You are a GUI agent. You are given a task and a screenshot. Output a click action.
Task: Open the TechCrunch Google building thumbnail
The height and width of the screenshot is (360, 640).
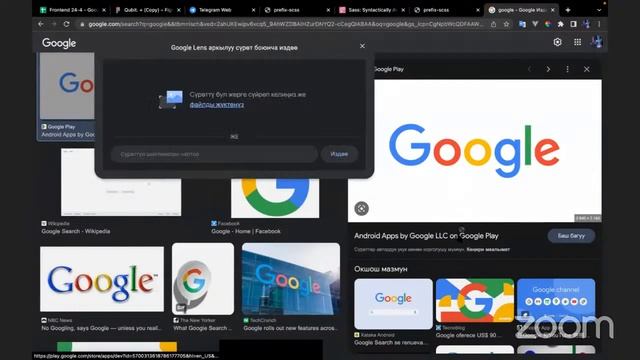(291, 279)
